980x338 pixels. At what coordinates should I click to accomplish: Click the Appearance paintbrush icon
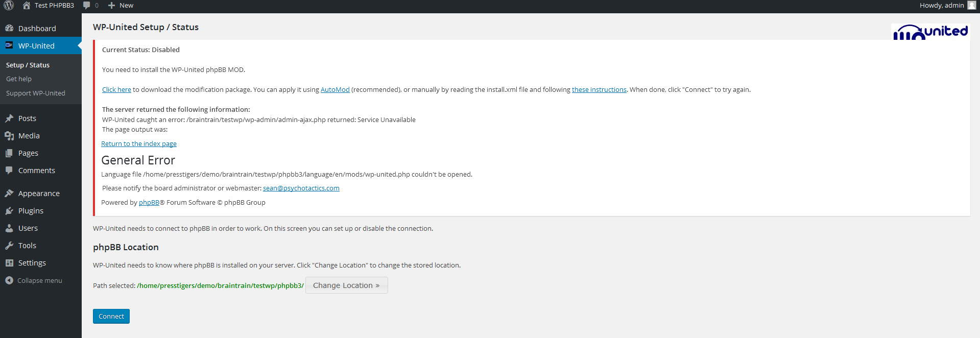tap(9, 194)
